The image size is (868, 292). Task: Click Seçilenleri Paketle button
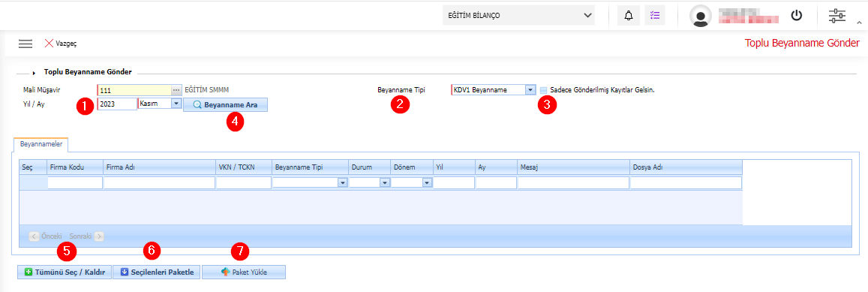157,272
